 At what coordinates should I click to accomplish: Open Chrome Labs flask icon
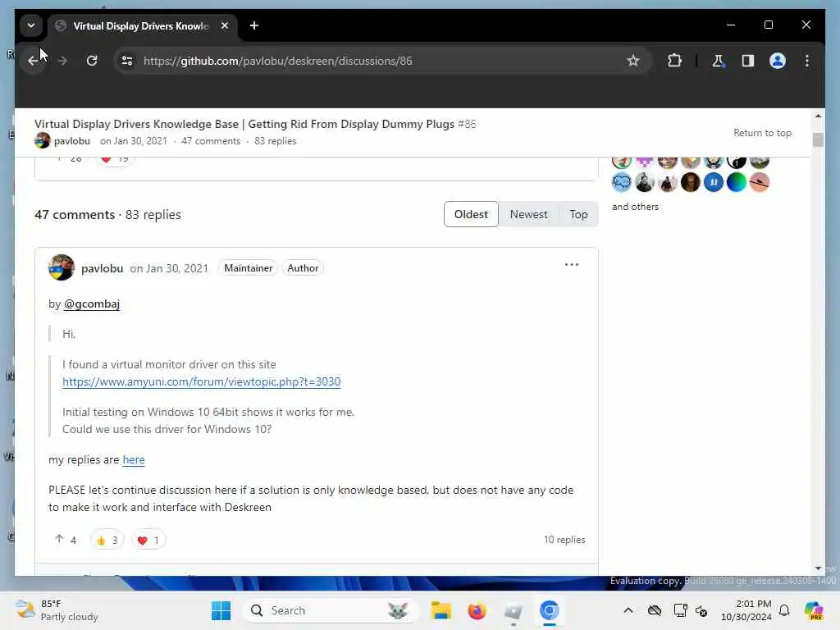(718, 61)
